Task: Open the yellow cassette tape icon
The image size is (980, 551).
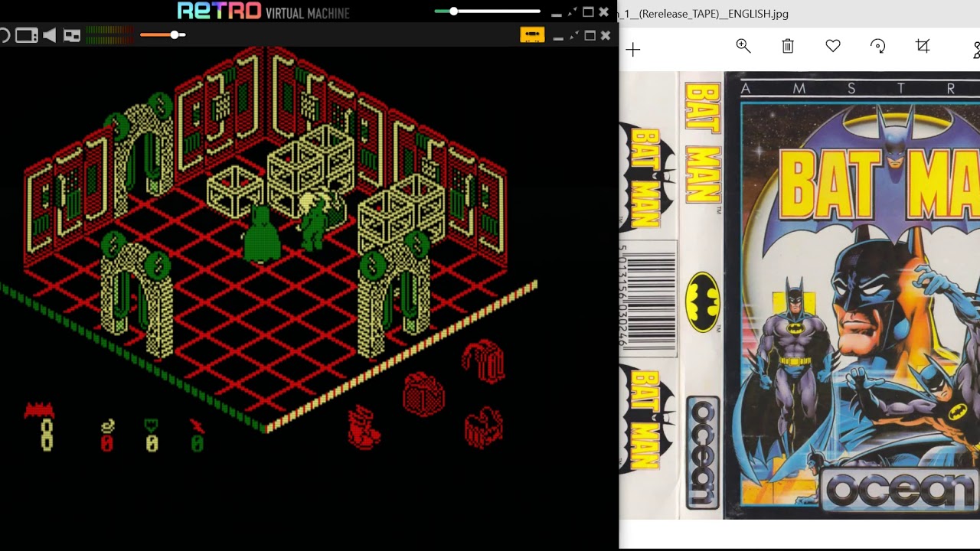Action: 532,35
